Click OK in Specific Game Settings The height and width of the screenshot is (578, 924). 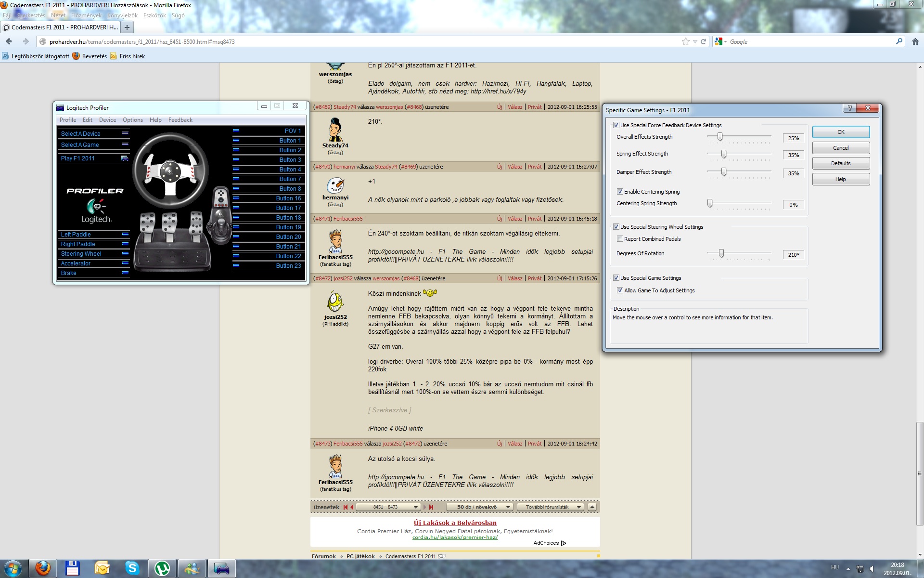(x=841, y=132)
